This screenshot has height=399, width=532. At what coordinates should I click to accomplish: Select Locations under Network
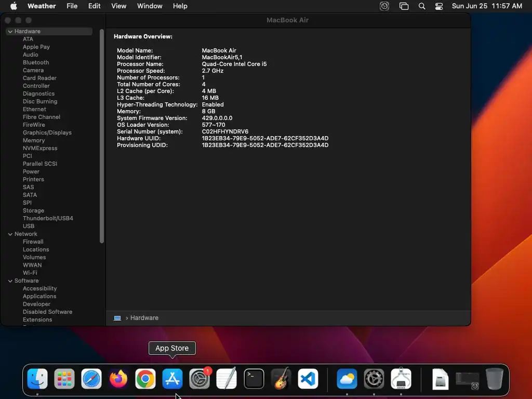click(36, 250)
